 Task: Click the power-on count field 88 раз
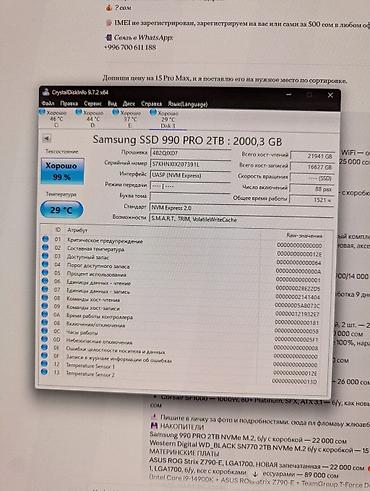[x=312, y=189]
